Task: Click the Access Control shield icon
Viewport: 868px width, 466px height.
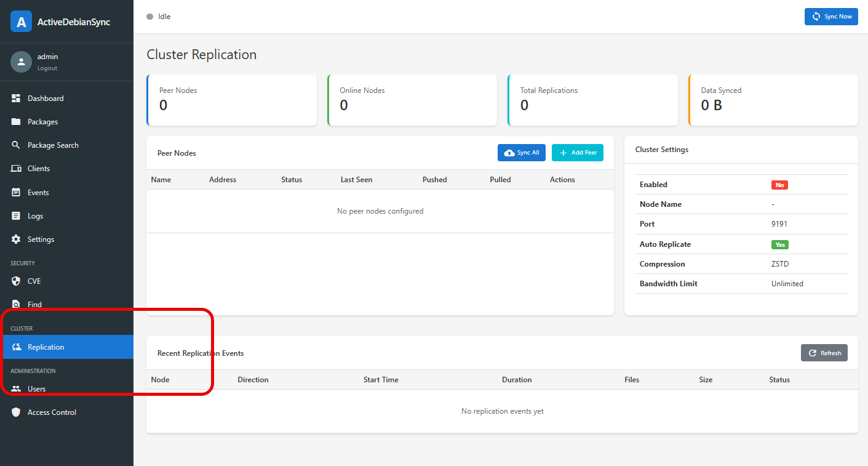Action: (x=16, y=412)
